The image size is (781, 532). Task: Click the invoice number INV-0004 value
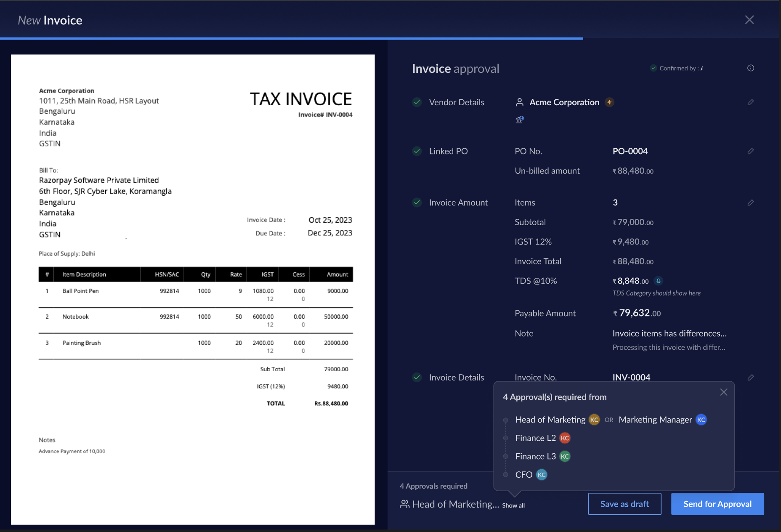[631, 378]
